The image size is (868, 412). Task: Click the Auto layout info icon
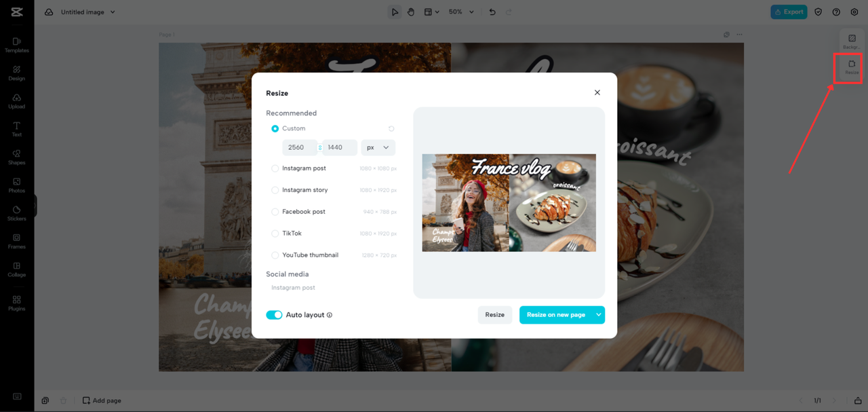click(330, 315)
